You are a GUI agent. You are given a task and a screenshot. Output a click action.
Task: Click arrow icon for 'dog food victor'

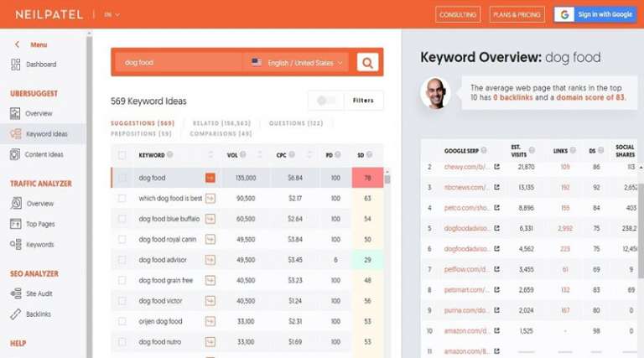(210, 301)
